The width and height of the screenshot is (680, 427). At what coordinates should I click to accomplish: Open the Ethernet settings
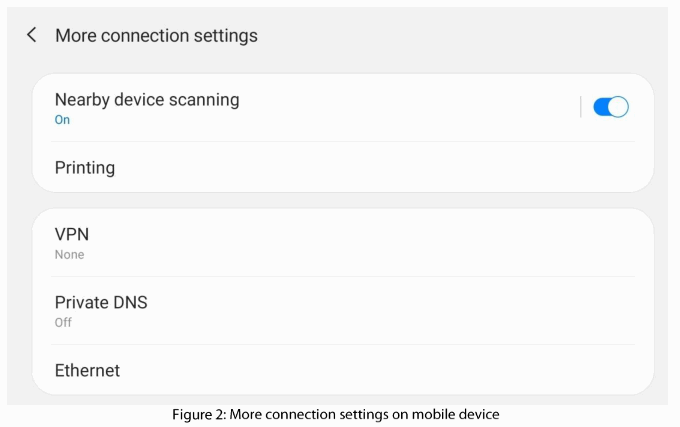(87, 370)
